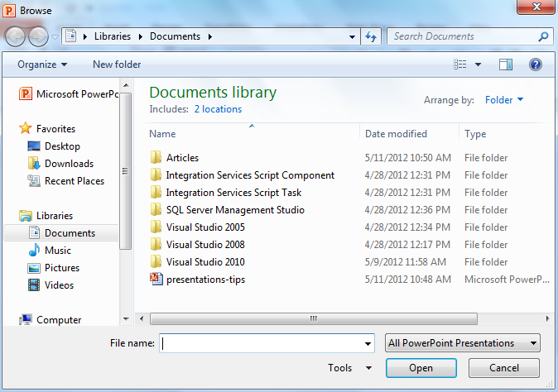This screenshot has width=558, height=392.
Task: Expand the arrow after Libraries breadcrumb
Action: tap(140, 36)
